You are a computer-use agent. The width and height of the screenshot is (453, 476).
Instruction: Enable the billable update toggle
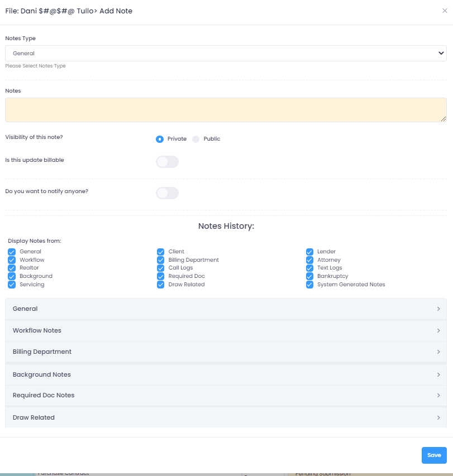pos(166,161)
